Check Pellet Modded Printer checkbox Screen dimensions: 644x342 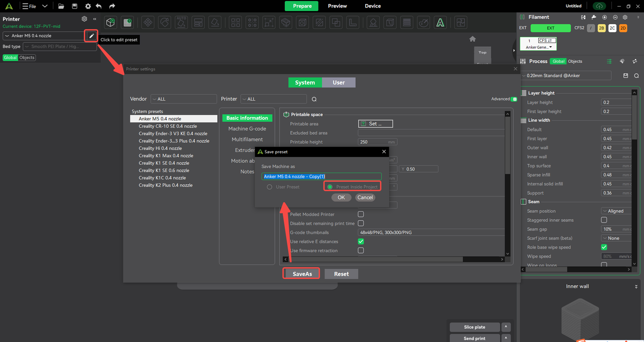(x=361, y=214)
